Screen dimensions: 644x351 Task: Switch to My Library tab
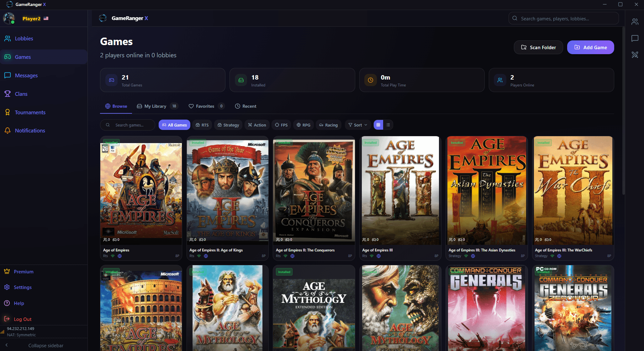158,106
